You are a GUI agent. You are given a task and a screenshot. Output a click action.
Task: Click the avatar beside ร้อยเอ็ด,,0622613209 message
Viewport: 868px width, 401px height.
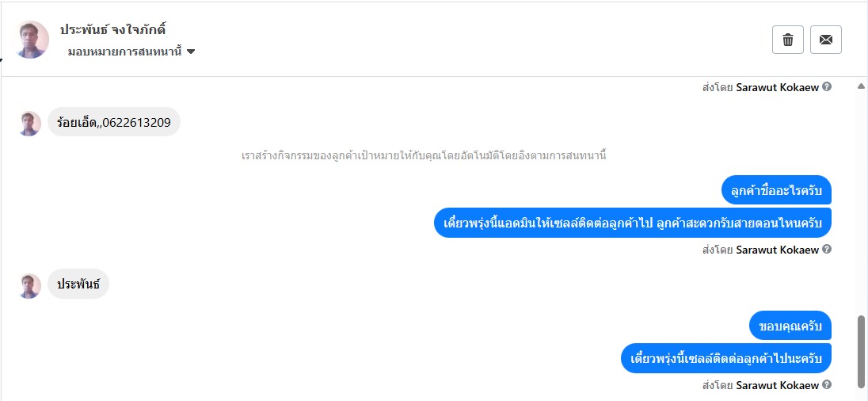coord(30,123)
